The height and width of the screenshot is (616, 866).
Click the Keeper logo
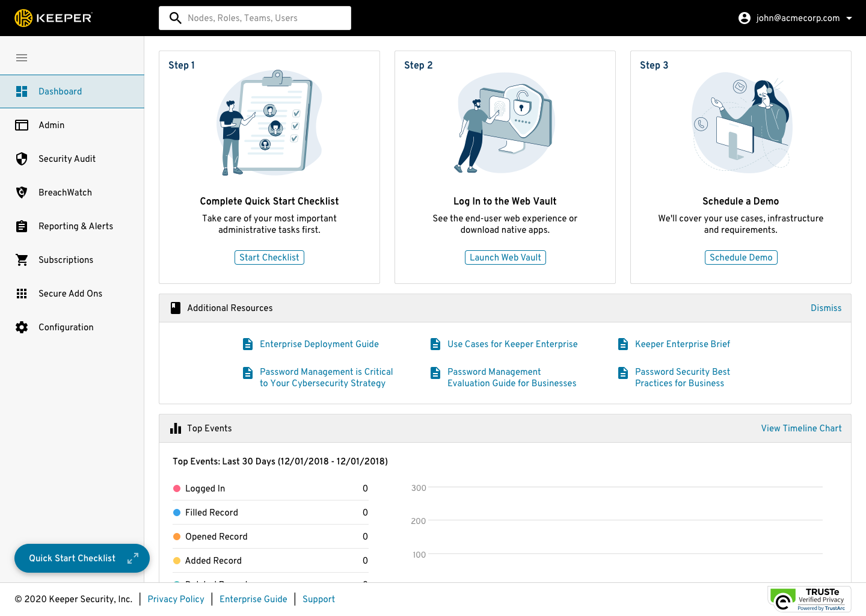54,18
